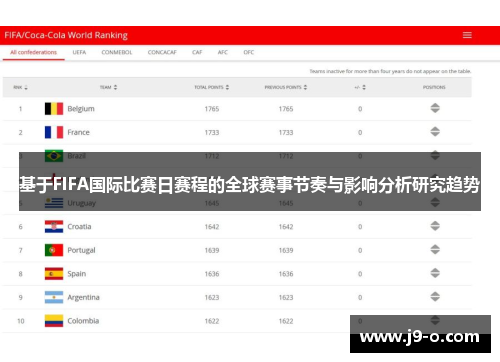Screen dimensions: 500x362
Task: Click Croatia's position change indicator
Action: click(435, 226)
